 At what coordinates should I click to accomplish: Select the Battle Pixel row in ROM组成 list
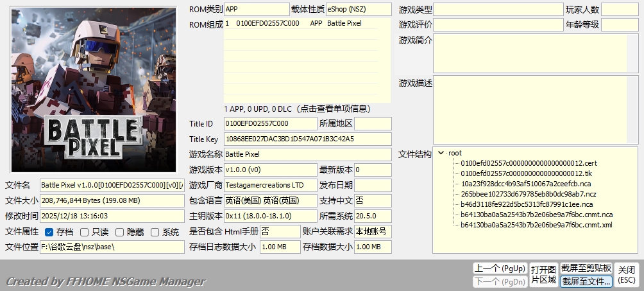[300, 23]
